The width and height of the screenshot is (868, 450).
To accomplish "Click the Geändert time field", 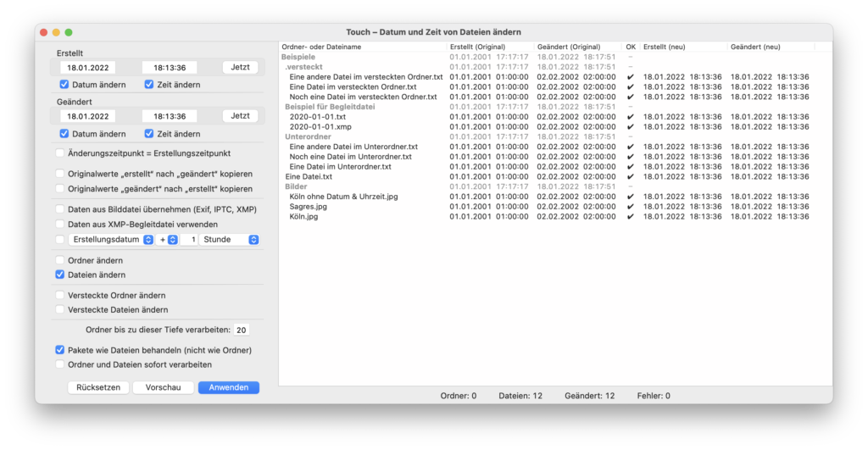I will pyautogui.click(x=170, y=116).
